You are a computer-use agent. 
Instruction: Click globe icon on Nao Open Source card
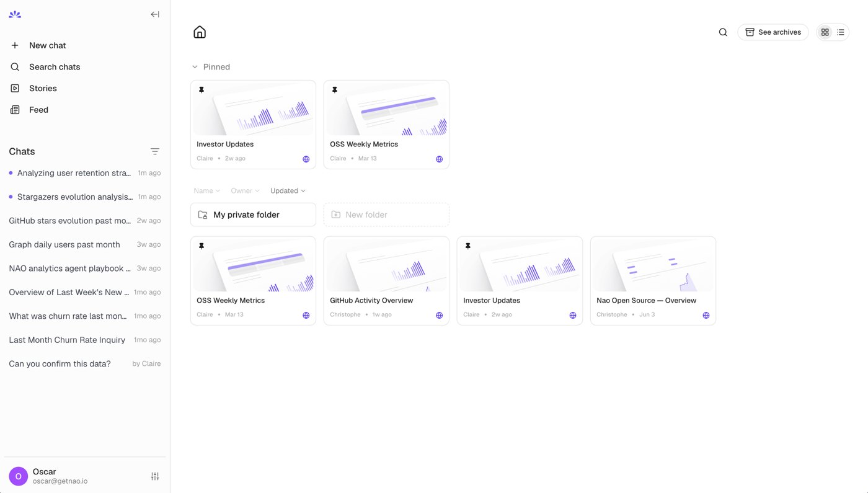(x=706, y=316)
